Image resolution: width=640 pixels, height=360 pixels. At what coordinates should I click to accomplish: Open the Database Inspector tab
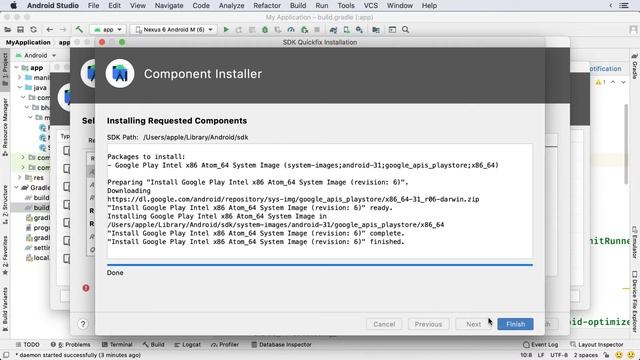click(x=281, y=344)
